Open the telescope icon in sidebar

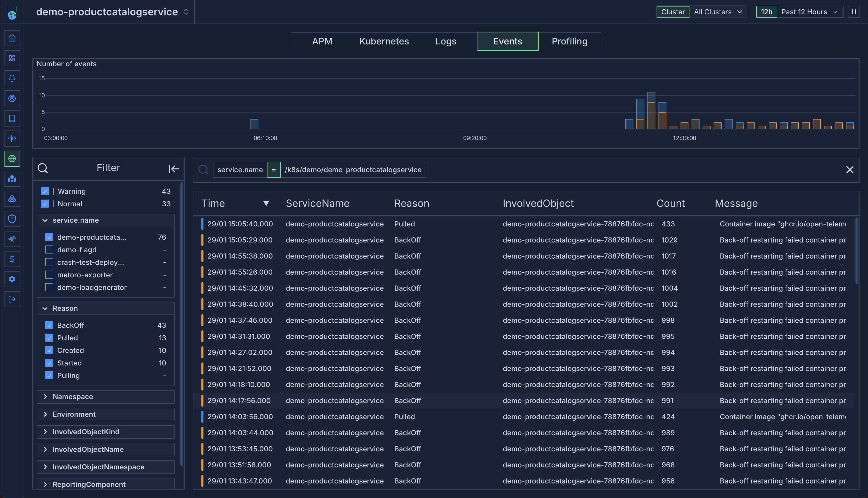(12, 239)
